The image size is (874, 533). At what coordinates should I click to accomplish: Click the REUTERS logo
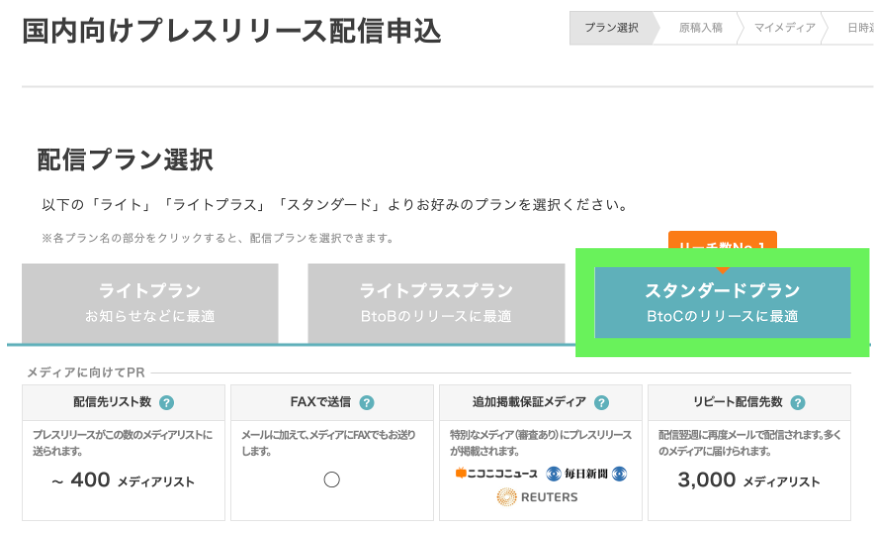(537, 497)
